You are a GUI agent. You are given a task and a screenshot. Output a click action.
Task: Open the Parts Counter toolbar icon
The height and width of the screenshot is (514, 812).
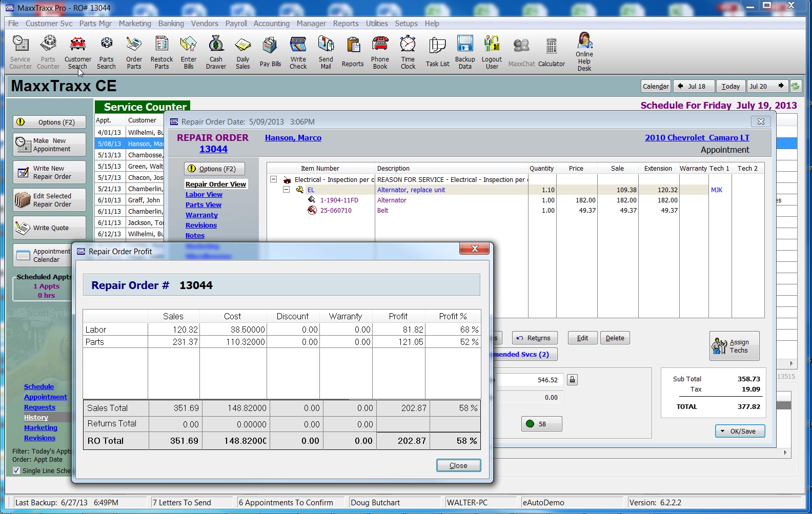click(48, 52)
